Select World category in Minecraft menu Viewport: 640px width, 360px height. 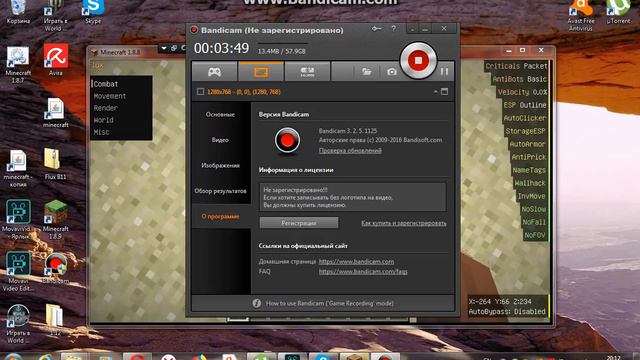tap(104, 120)
